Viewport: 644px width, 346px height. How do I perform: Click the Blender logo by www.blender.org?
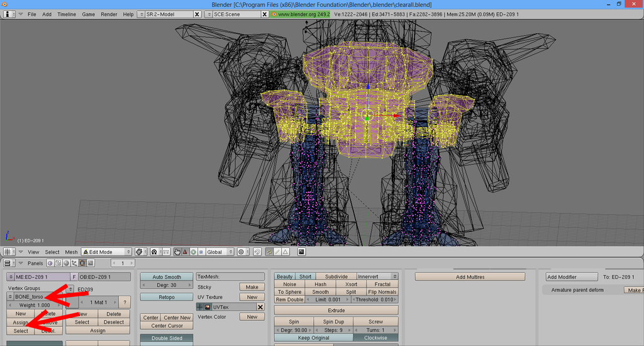[x=274, y=14]
